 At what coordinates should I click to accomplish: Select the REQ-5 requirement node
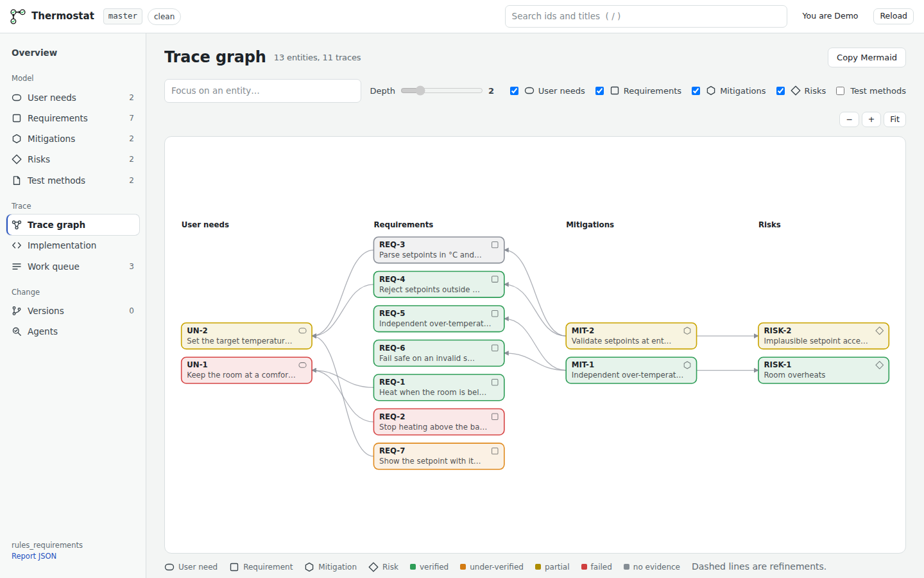click(439, 319)
